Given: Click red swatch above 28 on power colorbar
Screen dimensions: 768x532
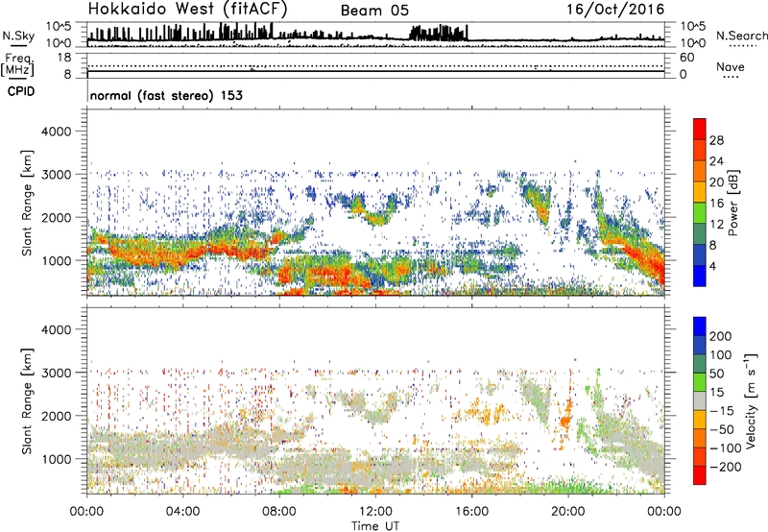Looking at the screenshot, I should [700, 130].
